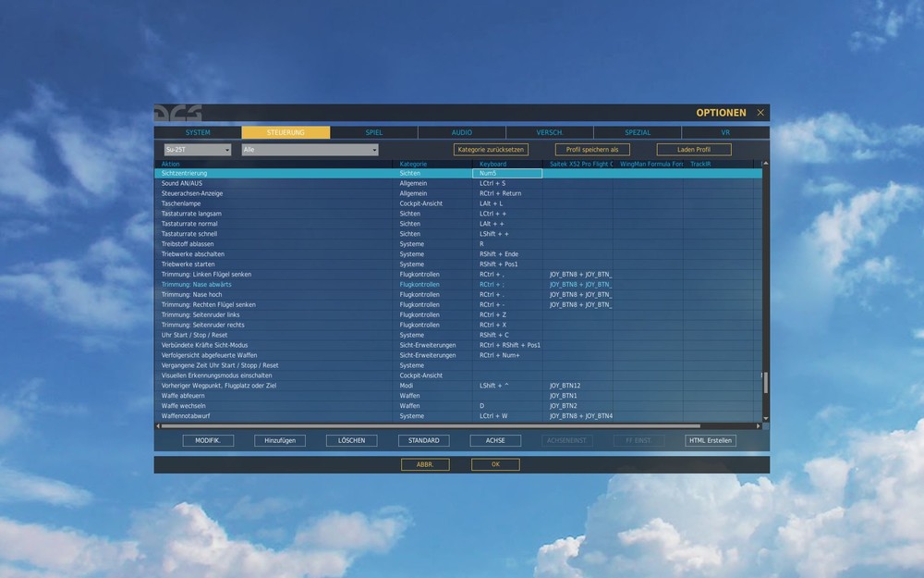The image size is (924, 578).
Task: Select Verfolgersicht abgefeuerte Waffen row
Action: pyautogui.click(x=458, y=355)
